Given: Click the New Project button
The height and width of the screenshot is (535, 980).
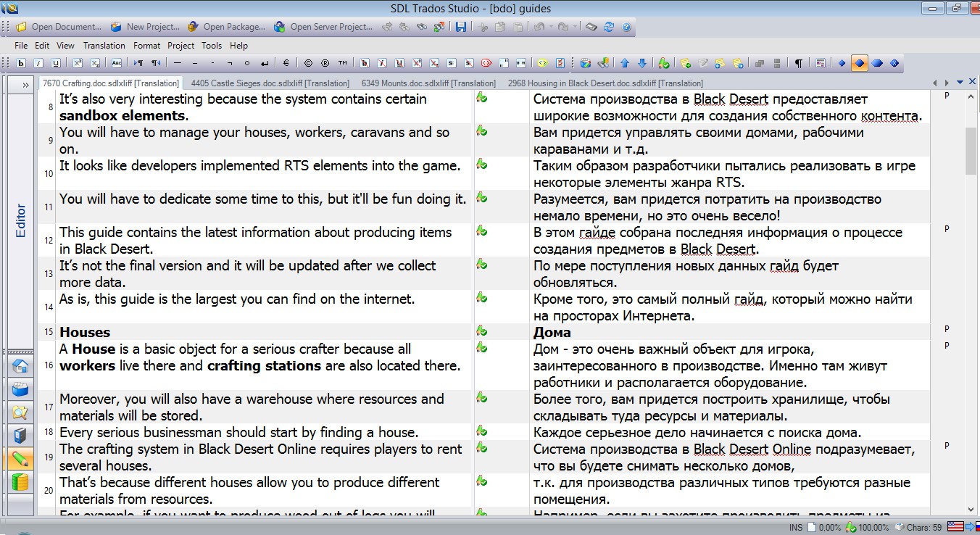Looking at the screenshot, I should point(145,27).
